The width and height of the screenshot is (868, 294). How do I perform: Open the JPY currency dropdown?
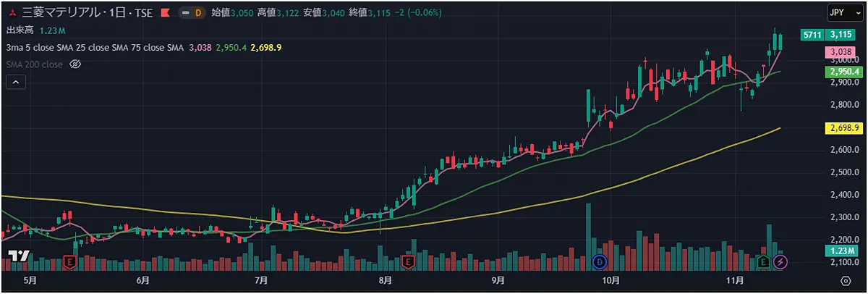[841, 13]
